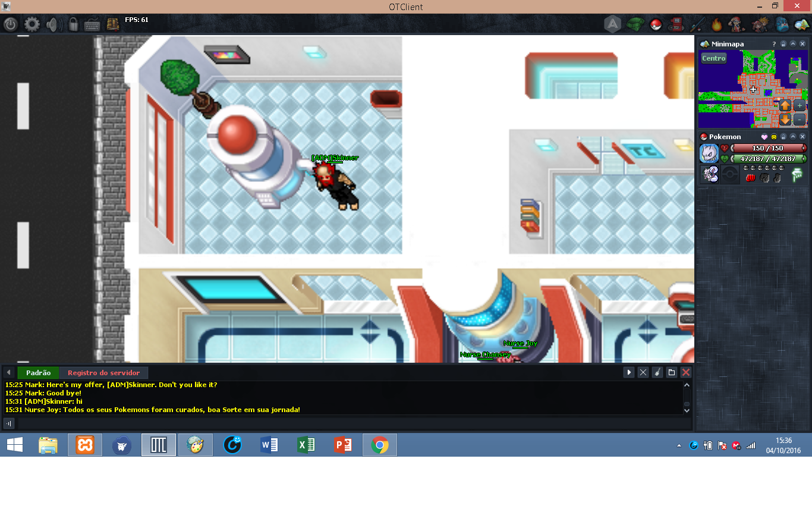Toggle the lock on Minimapa panel
The height and width of the screenshot is (509, 812).
coord(783,44)
